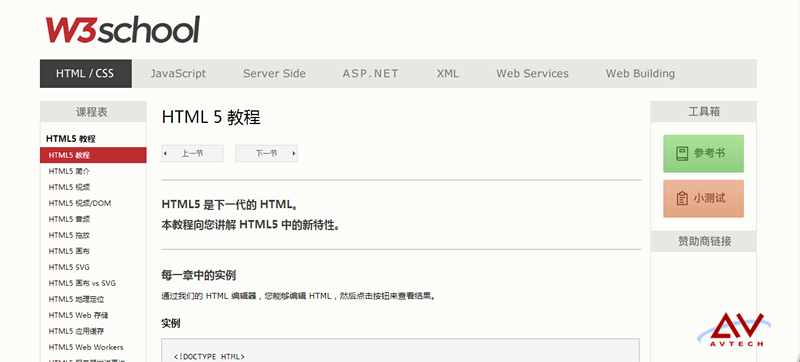Click the book icon on 参考书 button

tap(682, 153)
